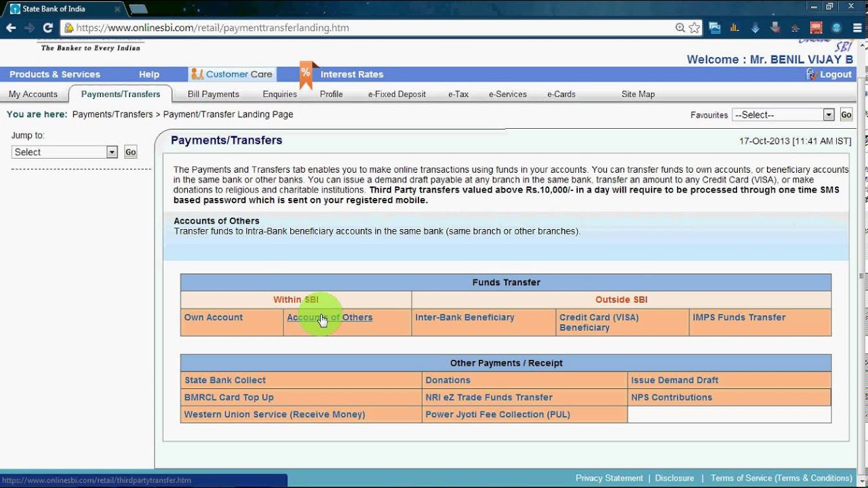The height and width of the screenshot is (488, 868).
Task: Click the padlock site security icon
Action: click(68, 28)
